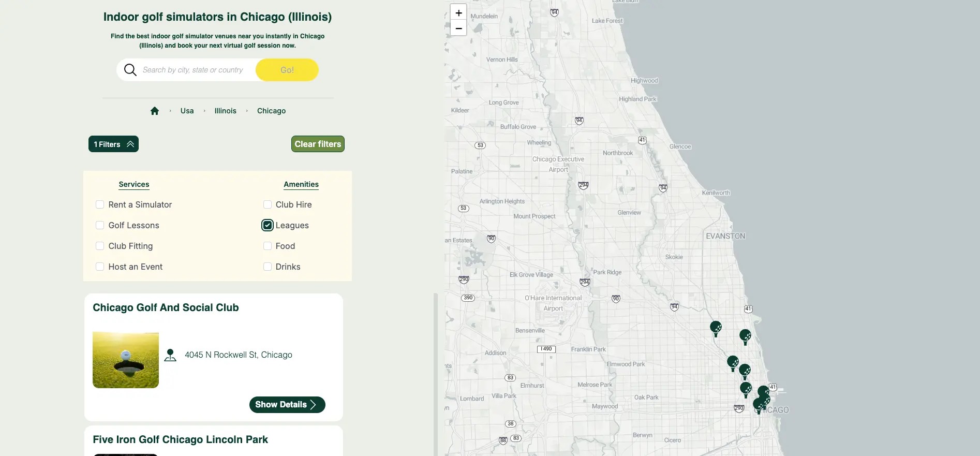Enable the Host an Event filter
Viewport: 980px width, 456px height.
[x=100, y=267]
